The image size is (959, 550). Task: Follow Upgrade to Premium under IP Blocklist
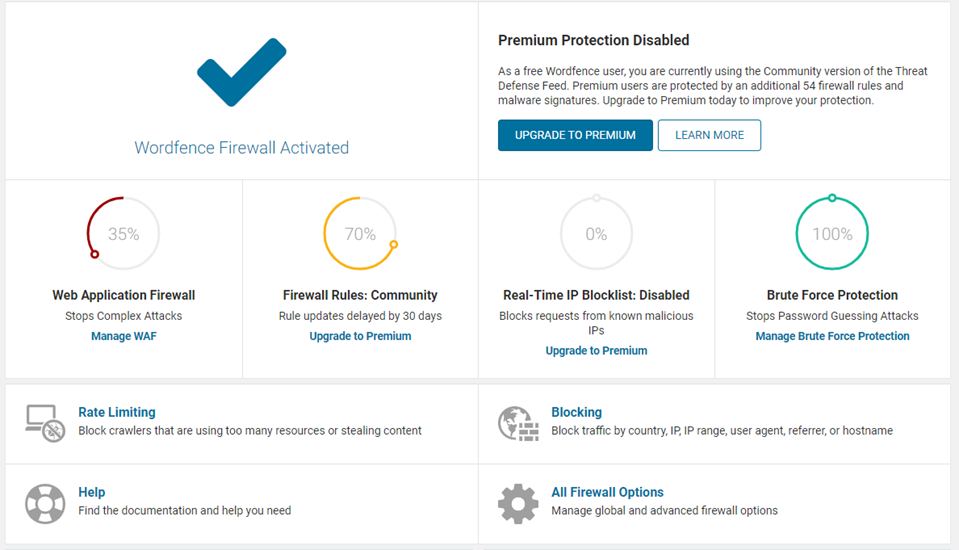[x=596, y=351]
